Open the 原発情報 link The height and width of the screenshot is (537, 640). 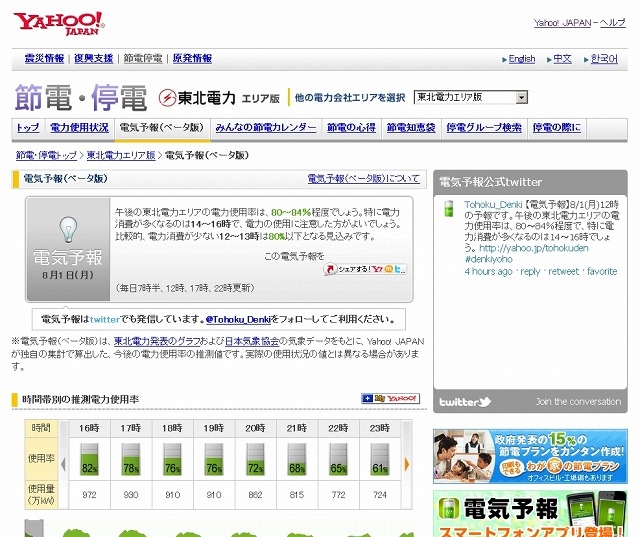[192, 58]
